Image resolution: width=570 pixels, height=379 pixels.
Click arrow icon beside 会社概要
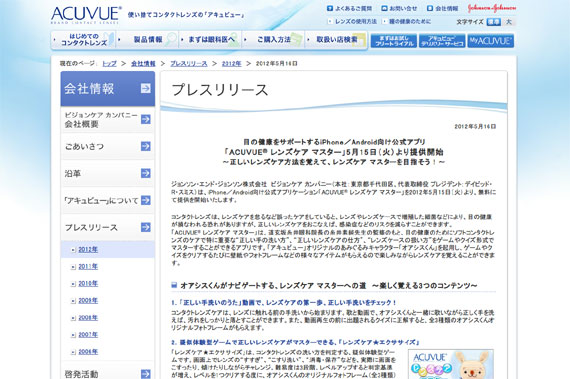146,119
